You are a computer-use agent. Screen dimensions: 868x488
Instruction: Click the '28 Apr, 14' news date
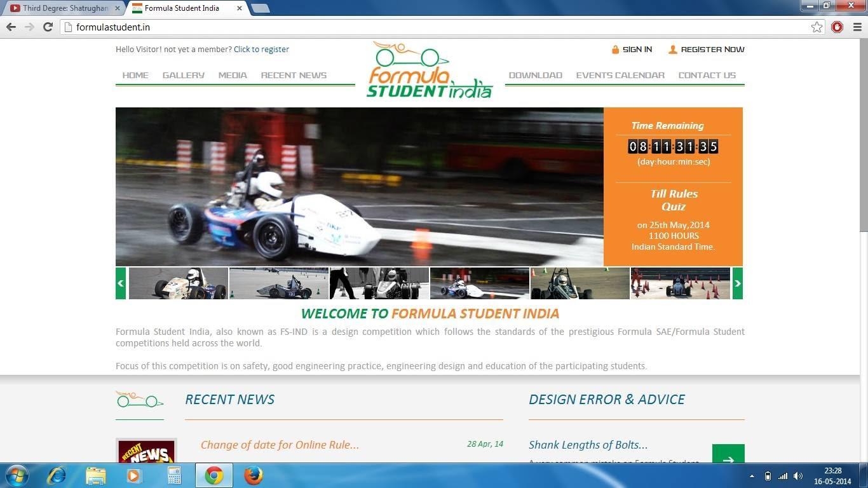[485, 444]
